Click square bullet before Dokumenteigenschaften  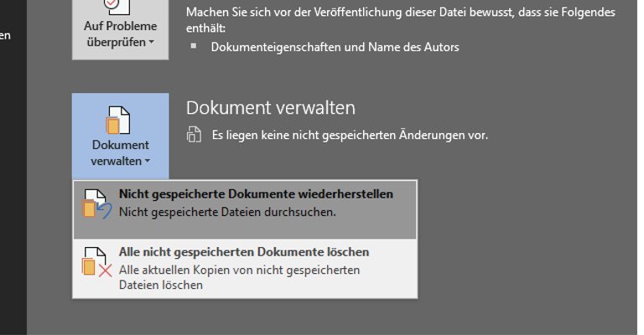pos(195,47)
